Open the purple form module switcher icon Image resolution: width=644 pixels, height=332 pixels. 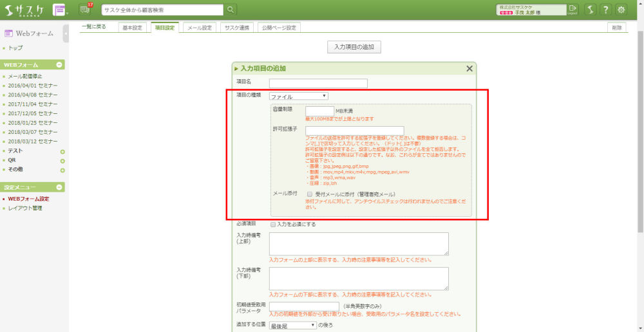click(x=60, y=10)
